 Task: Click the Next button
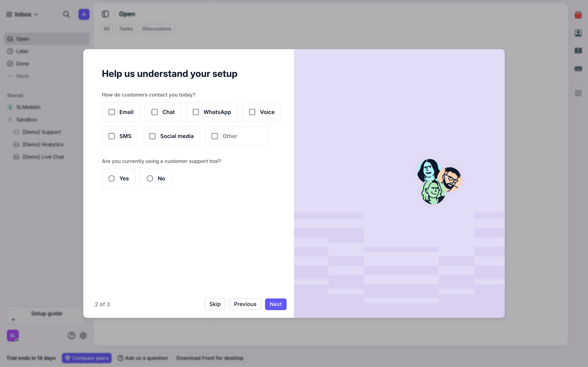(276, 304)
